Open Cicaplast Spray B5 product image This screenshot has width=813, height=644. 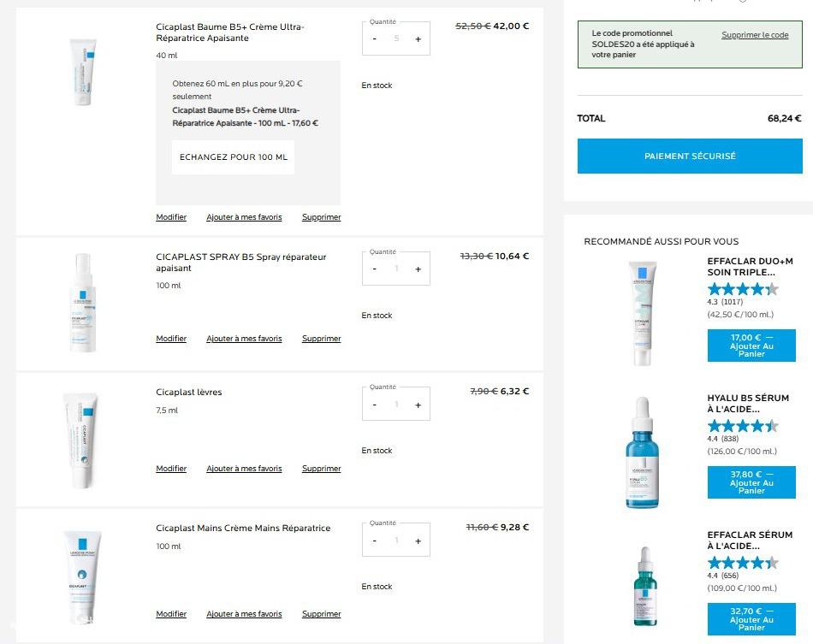[82, 303]
